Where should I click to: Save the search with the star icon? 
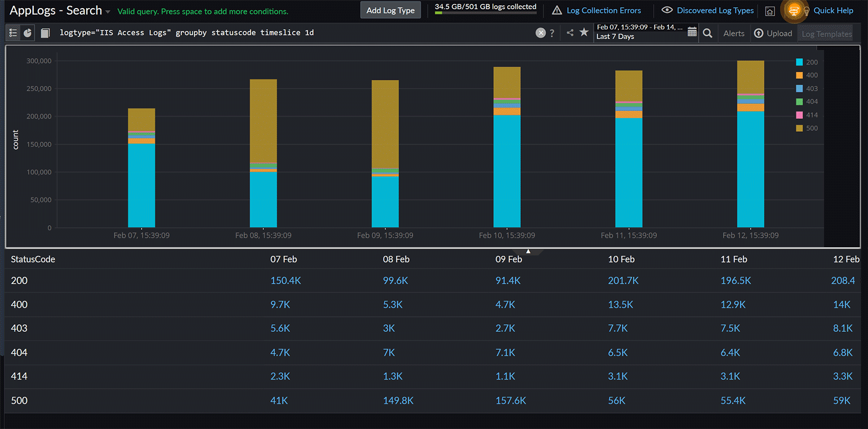pyautogui.click(x=584, y=33)
